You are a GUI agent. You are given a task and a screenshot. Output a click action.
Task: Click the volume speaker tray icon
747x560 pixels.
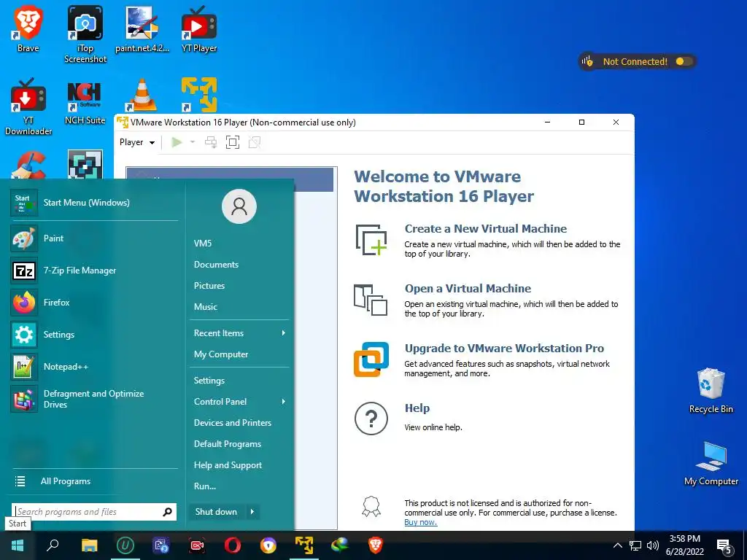click(x=653, y=545)
